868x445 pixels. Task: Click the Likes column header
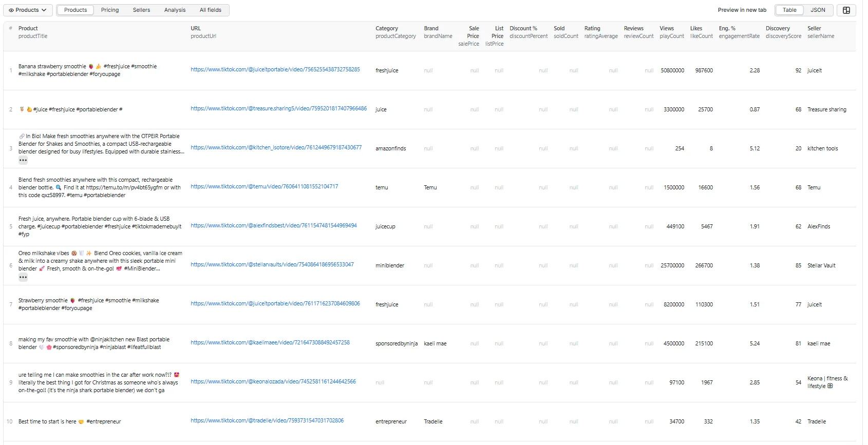696,28
